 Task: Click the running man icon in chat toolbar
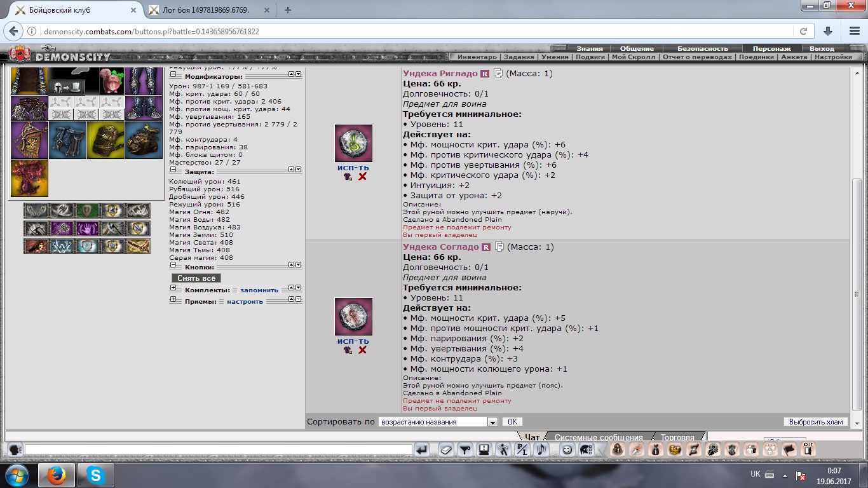click(503, 450)
